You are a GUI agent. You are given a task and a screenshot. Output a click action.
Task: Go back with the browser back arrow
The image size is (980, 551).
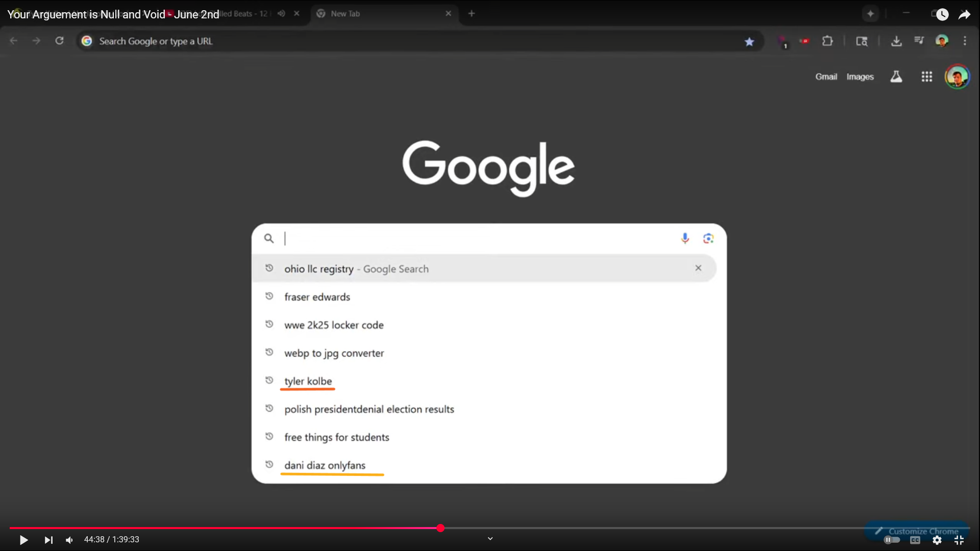[x=14, y=41]
